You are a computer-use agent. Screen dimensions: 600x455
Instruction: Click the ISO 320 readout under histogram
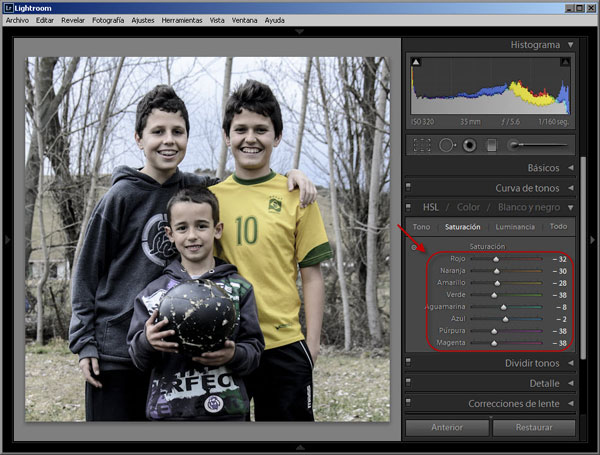(423, 122)
